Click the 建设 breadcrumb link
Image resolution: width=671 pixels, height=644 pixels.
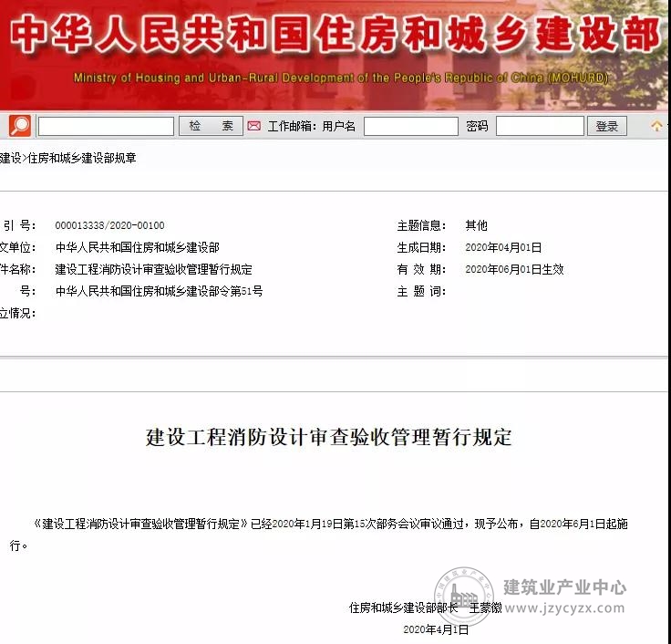[x=10, y=158]
